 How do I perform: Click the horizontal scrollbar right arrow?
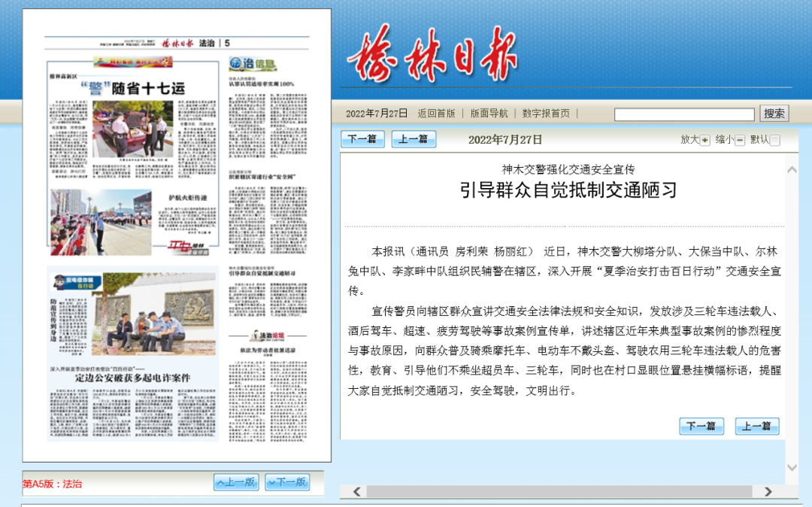point(768,491)
